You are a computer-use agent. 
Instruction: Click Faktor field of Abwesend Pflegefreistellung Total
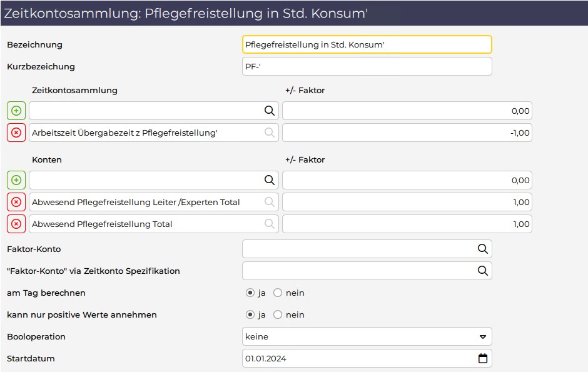click(407, 224)
